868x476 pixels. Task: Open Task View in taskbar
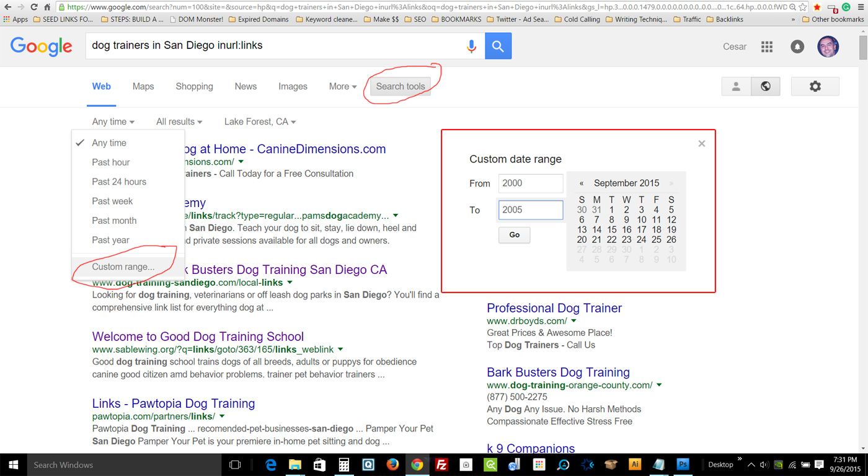click(x=235, y=464)
